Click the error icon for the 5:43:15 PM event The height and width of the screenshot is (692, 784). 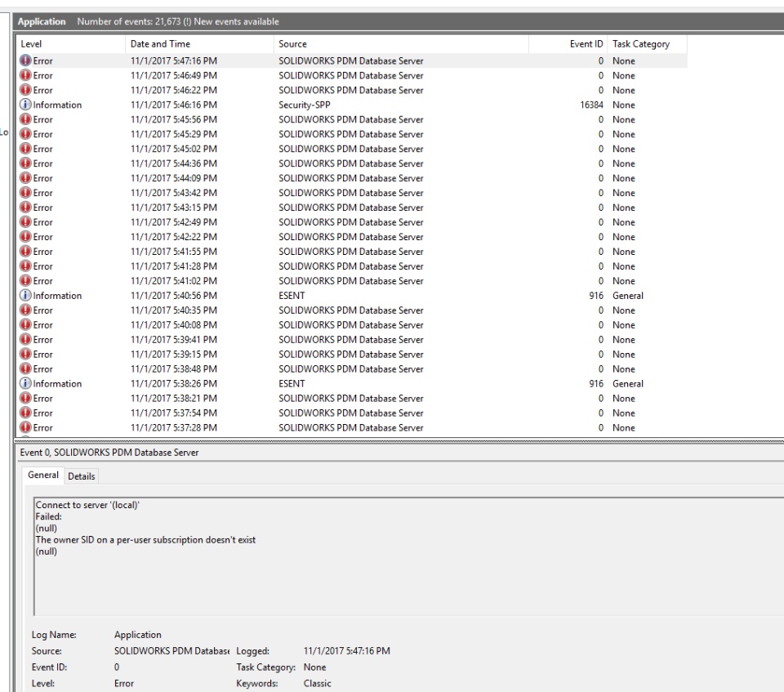tap(25, 208)
